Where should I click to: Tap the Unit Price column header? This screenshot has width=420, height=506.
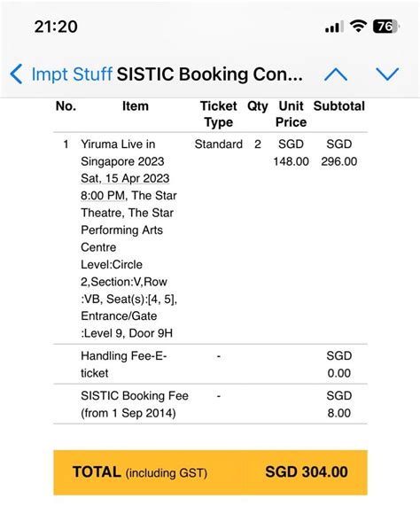pyautogui.click(x=291, y=114)
